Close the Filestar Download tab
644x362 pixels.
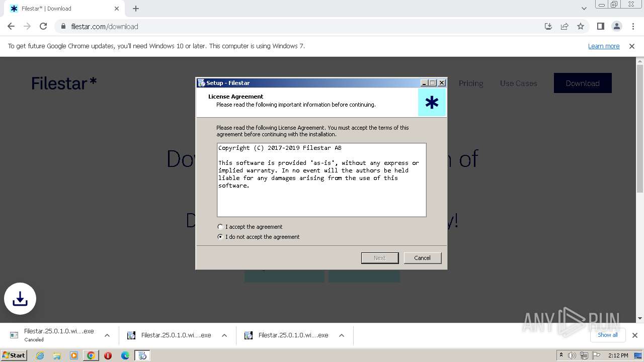(117, 9)
